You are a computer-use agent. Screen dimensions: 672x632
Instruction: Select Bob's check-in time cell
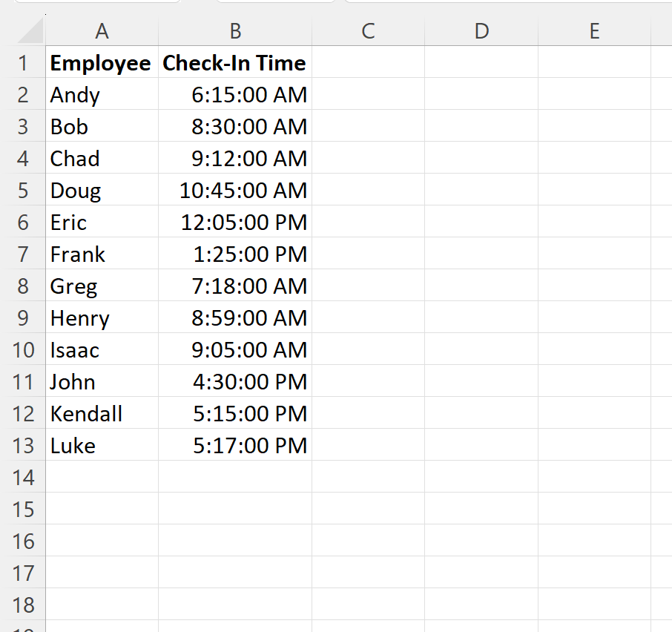pos(235,126)
